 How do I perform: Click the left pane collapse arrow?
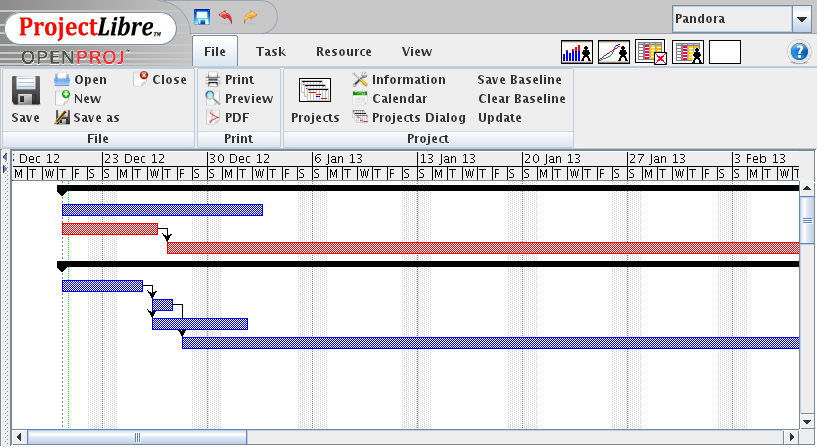[4, 157]
